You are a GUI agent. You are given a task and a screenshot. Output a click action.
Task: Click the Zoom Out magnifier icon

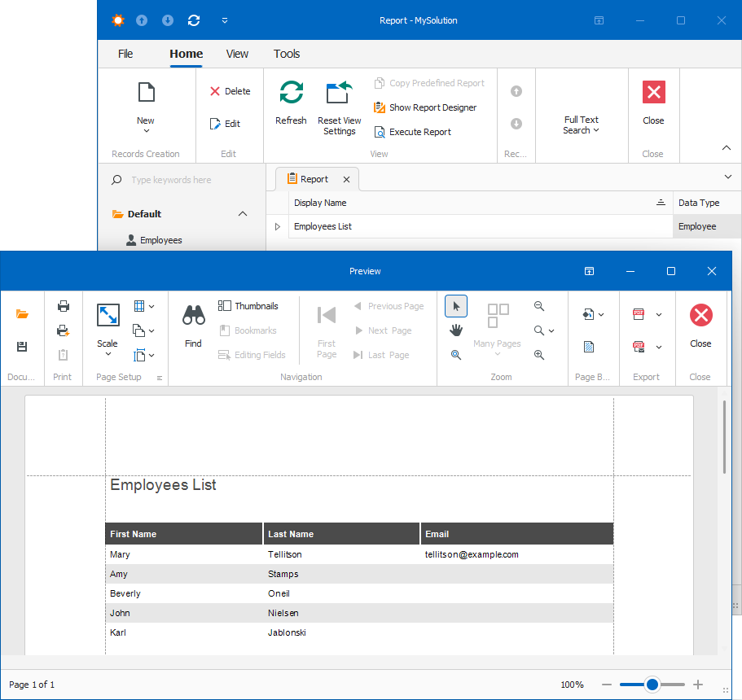(x=539, y=306)
